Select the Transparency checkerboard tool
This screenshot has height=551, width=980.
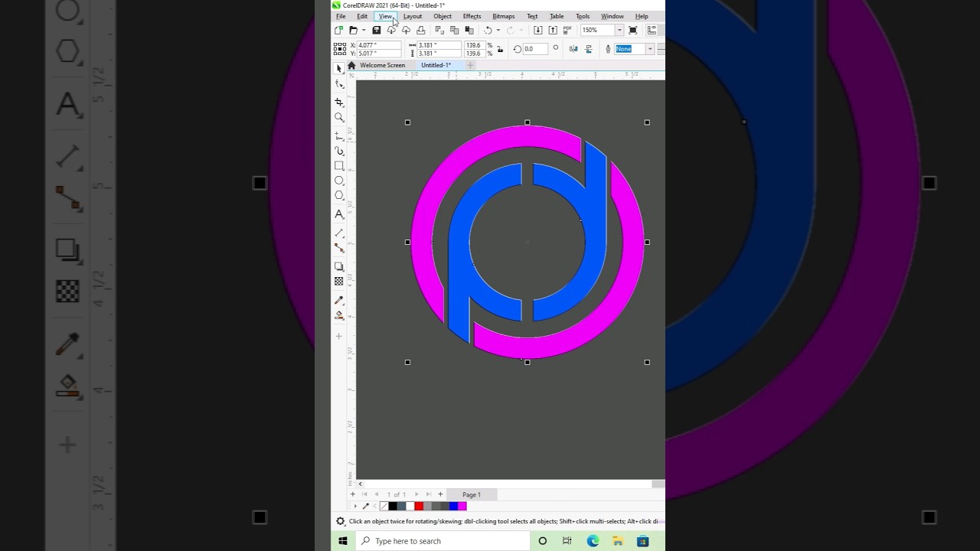339,282
